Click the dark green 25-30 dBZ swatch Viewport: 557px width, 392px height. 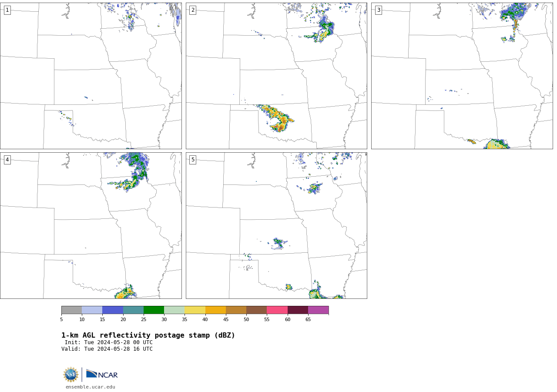154,310
